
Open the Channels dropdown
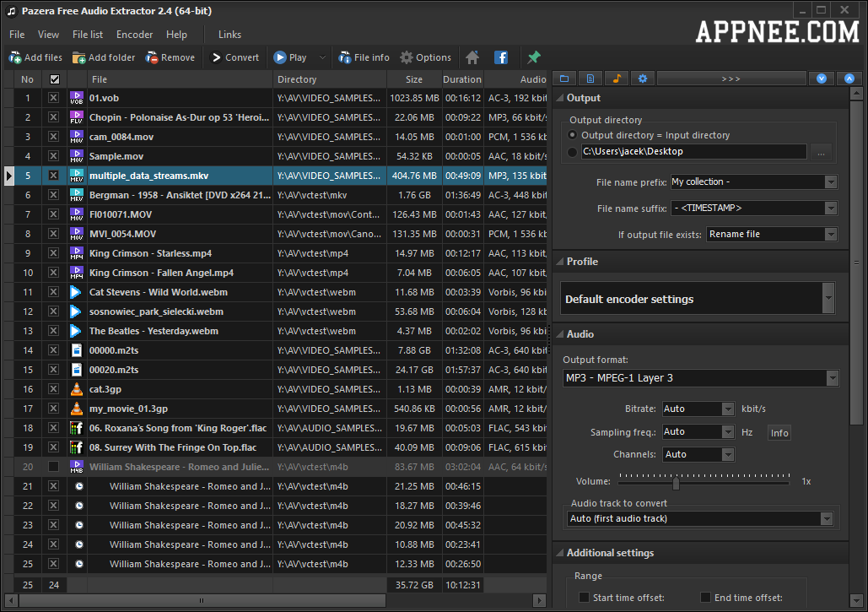pyautogui.click(x=728, y=454)
